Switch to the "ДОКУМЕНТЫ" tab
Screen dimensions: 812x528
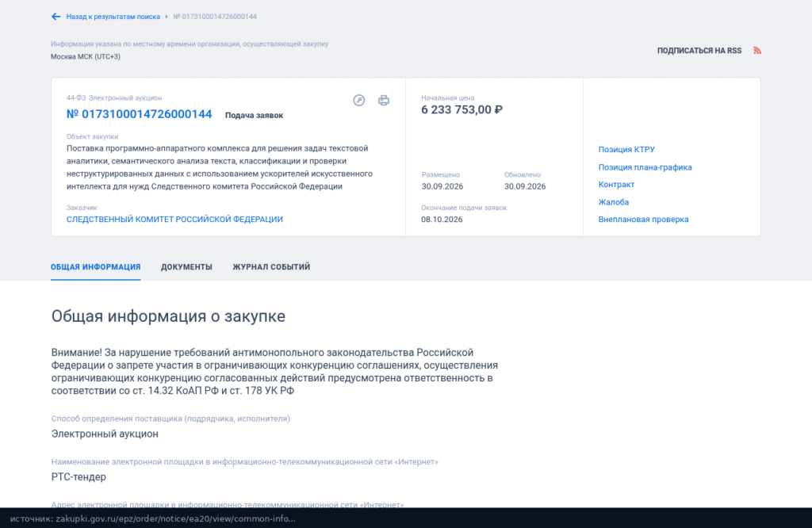tap(186, 266)
